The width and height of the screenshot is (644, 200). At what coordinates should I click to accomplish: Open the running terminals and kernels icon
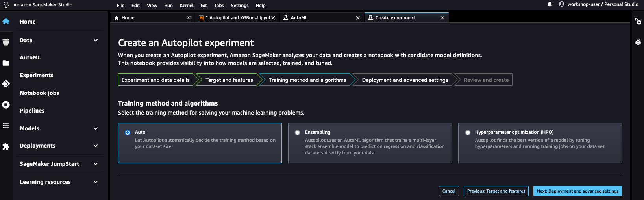point(6,105)
